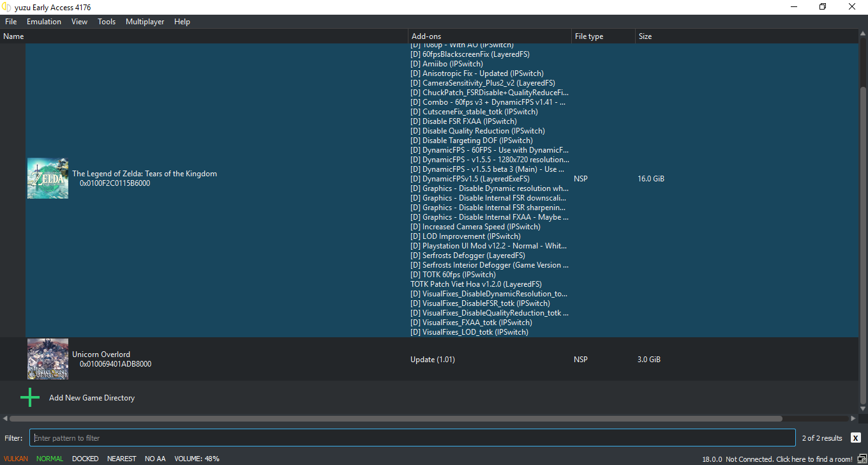Sort the list by Name column
Viewport: 868px width, 465px height.
204,36
